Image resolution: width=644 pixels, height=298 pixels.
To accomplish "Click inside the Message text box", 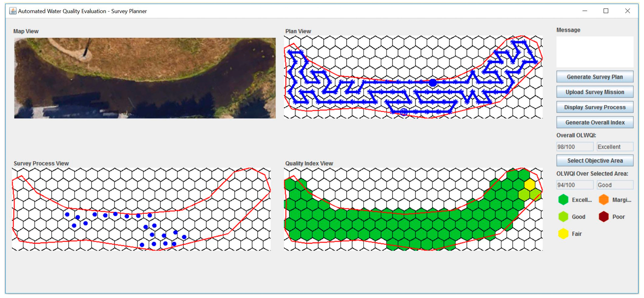I will tap(595, 52).
